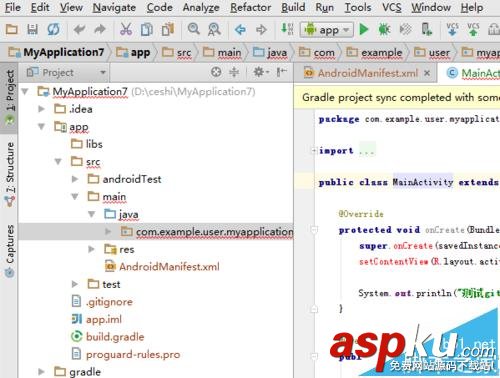Image resolution: width=500 pixels, height=378 pixels.
Task: Select the app.iml file
Action: [97, 319]
